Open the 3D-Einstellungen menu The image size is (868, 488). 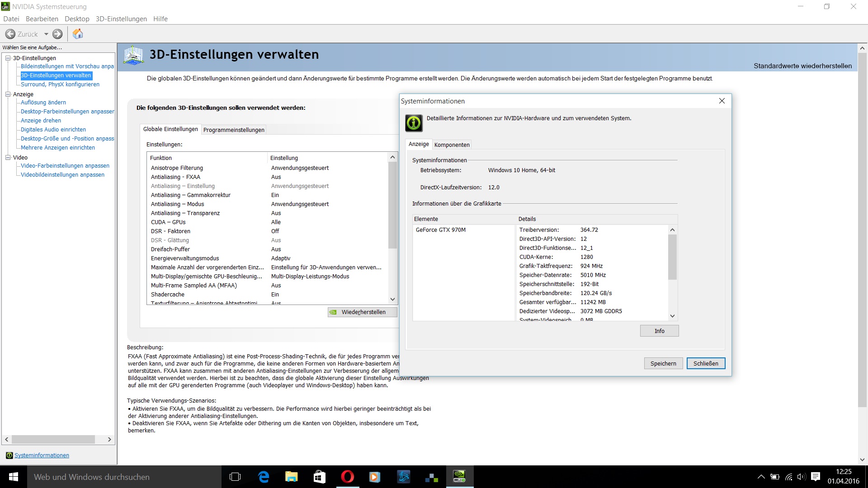(x=121, y=19)
